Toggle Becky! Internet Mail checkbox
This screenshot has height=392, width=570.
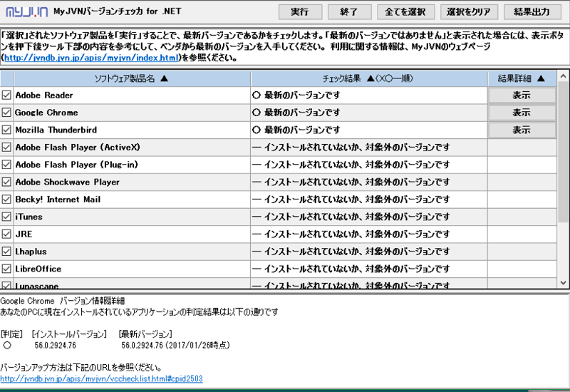pos(6,200)
